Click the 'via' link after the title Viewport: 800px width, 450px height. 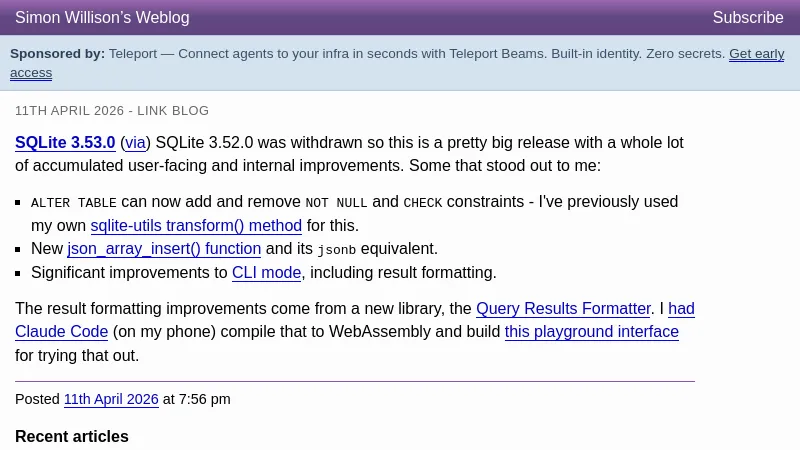point(135,143)
